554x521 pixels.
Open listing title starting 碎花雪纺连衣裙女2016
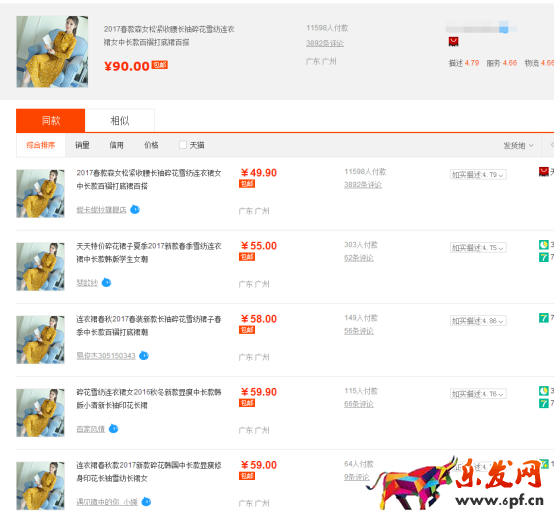pos(149,399)
